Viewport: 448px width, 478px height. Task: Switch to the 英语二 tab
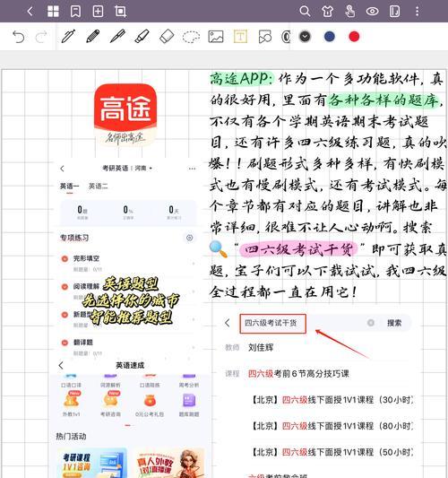tap(98, 187)
